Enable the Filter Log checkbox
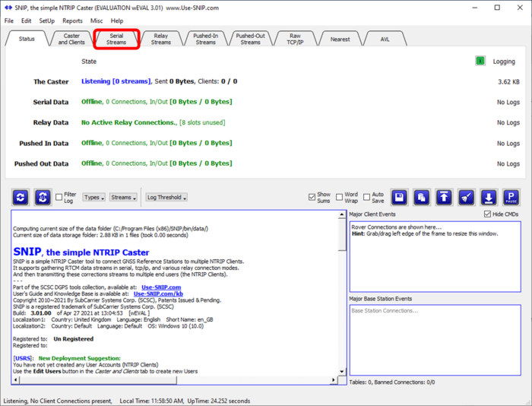 click(59, 197)
